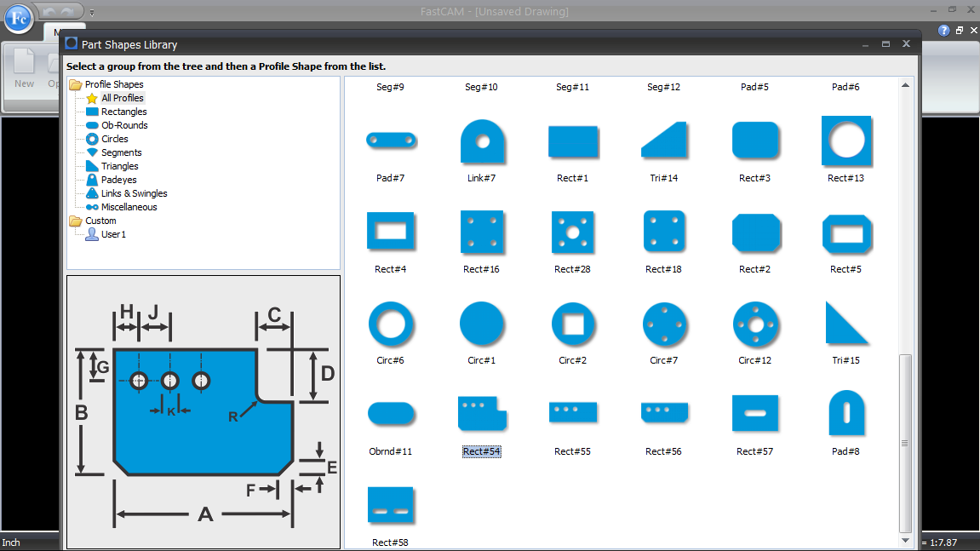
Task: Open the FastCAM application menu button
Action: pos(19,18)
